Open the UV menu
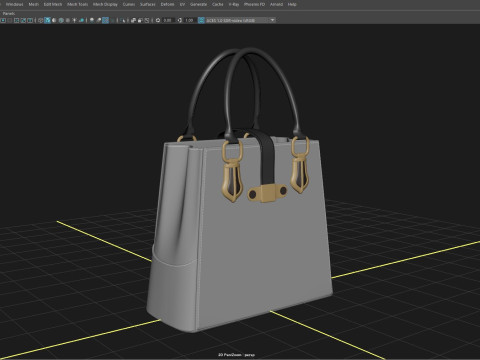480x360 pixels. (182, 4)
